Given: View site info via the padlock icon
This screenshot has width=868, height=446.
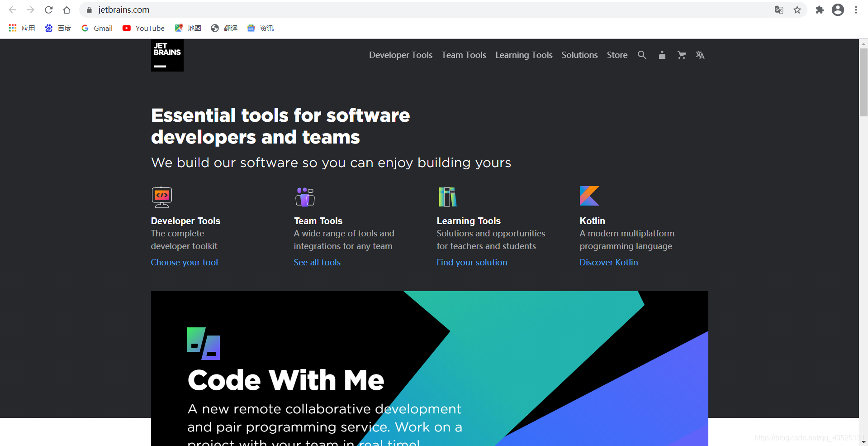Looking at the screenshot, I should tap(89, 10).
